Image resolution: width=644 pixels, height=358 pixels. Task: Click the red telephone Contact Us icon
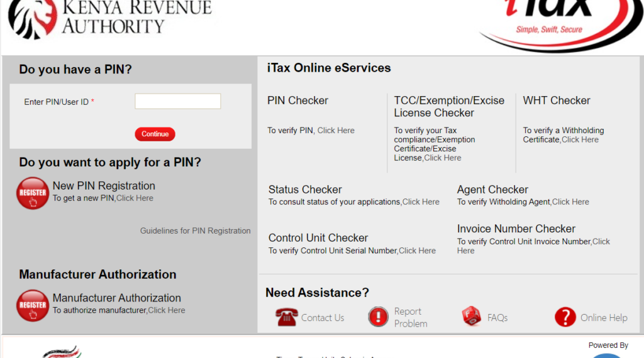[286, 317]
